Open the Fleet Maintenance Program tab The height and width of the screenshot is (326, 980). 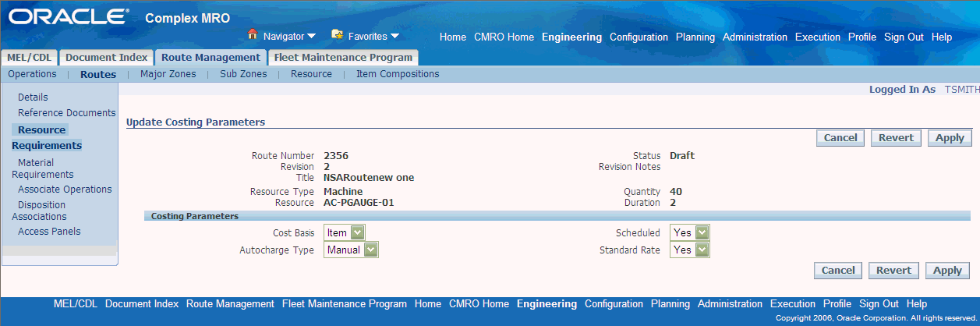tap(343, 58)
